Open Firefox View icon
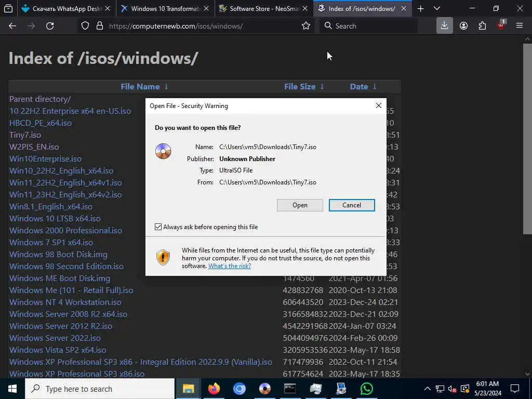532x399 pixels. 8,8
